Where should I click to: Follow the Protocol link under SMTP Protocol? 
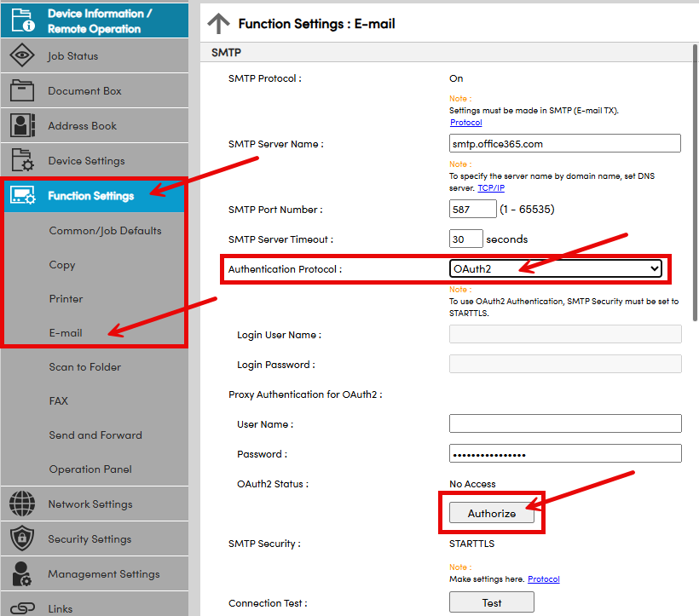465,122
